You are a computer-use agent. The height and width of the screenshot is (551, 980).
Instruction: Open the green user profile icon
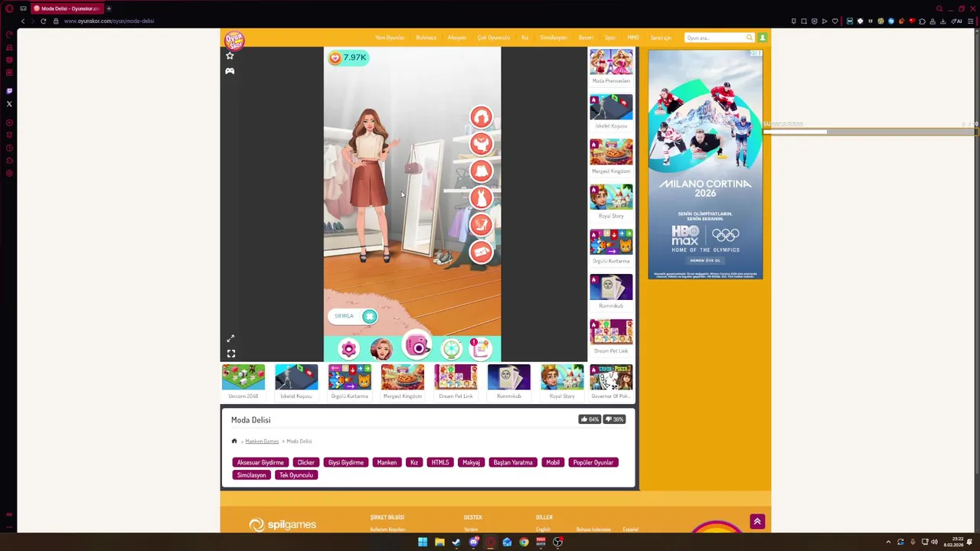click(x=763, y=37)
